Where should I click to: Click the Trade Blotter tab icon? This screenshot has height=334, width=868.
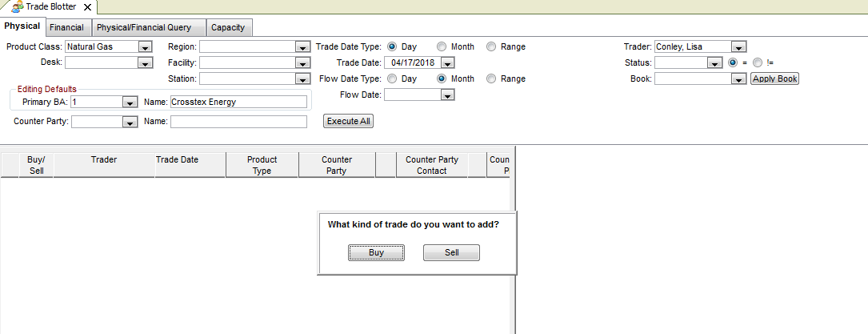[x=17, y=6]
